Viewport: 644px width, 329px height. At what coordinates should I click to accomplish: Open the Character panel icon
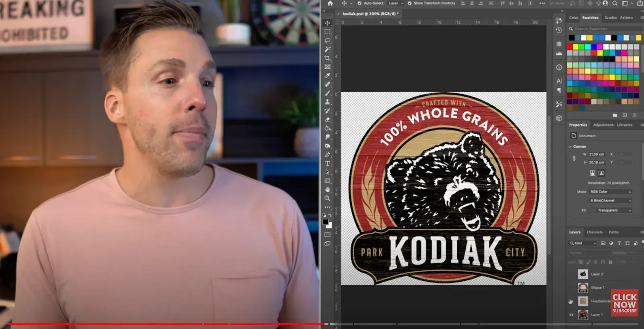pyautogui.click(x=559, y=81)
